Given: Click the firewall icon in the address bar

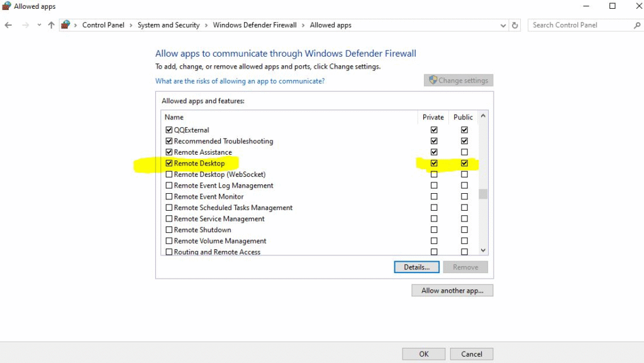Looking at the screenshot, I should tap(65, 24).
